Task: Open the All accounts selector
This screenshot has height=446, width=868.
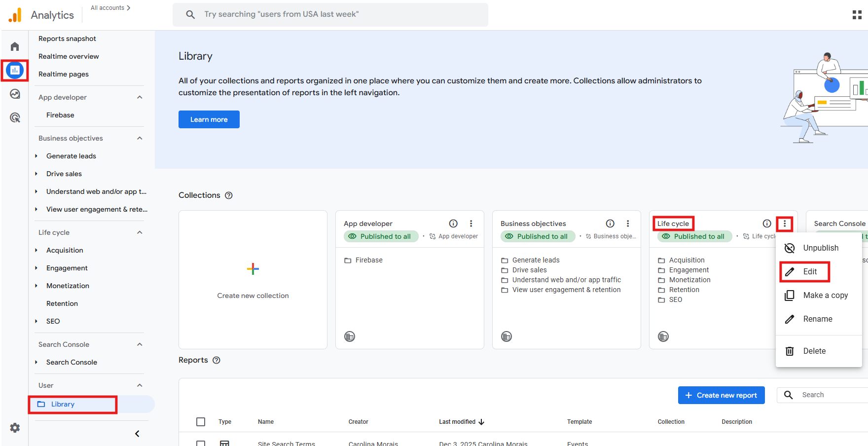Action: click(110, 8)
